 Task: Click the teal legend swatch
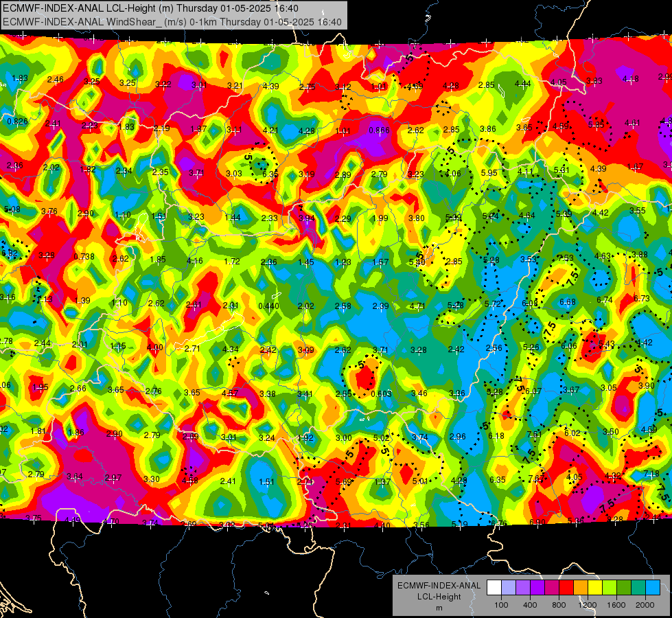point(638,587)
